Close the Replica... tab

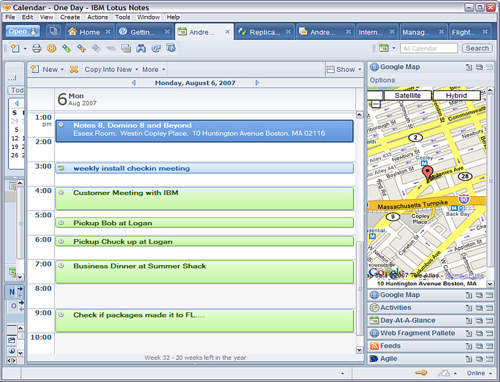[x=288, y=32]
